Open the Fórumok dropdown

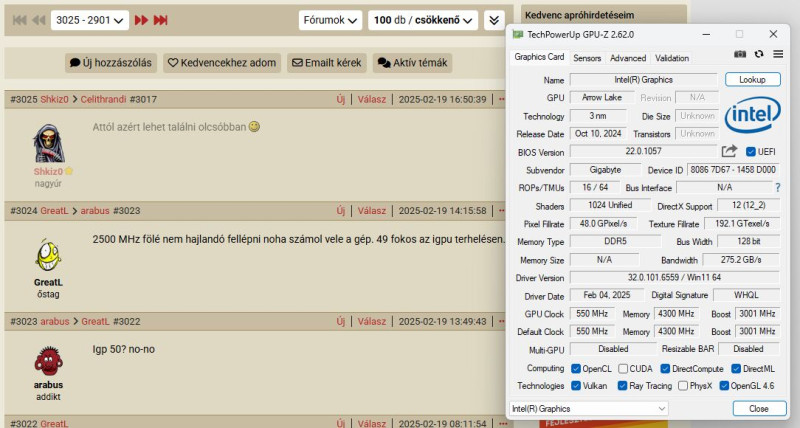coord(330,20)
